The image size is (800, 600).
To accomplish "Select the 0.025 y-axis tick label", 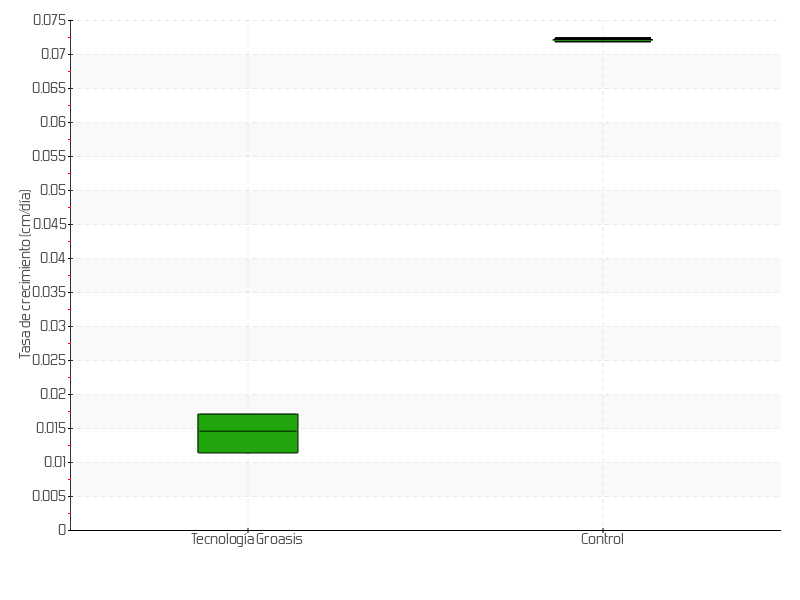I will [x=49, y=360].
